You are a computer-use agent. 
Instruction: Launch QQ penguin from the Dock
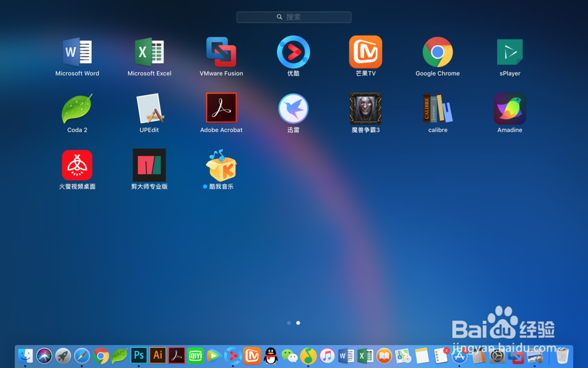(x=270, y=355)
